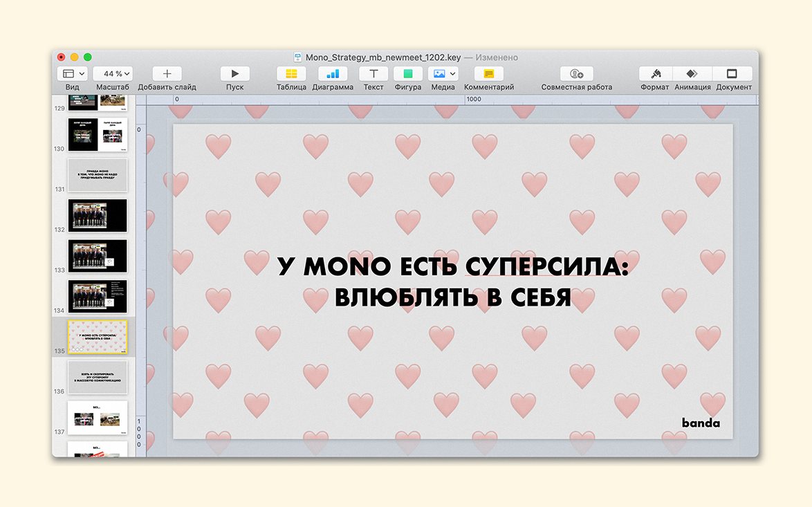Screen dimensions: 812x507
Task: Click the slide title text У MONO ЕСТЬ СУПЕРСИЛА
Action: pos(453,267)
